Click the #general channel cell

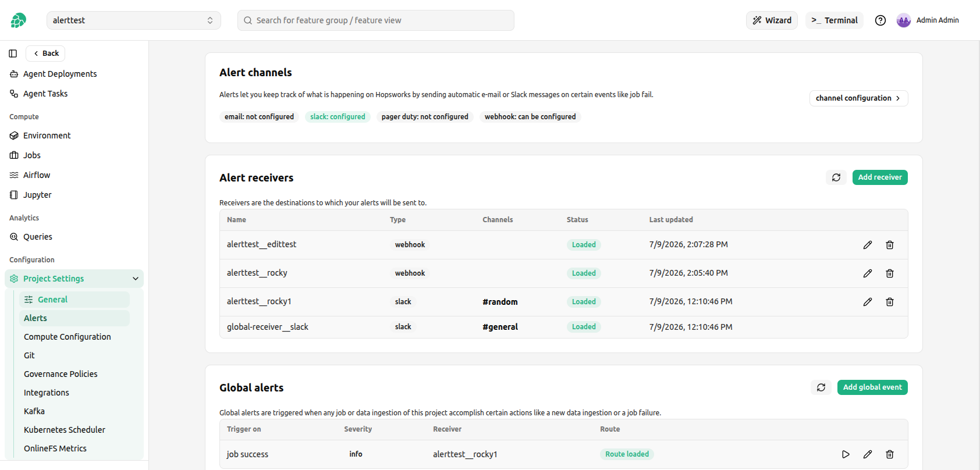[500, 327]
